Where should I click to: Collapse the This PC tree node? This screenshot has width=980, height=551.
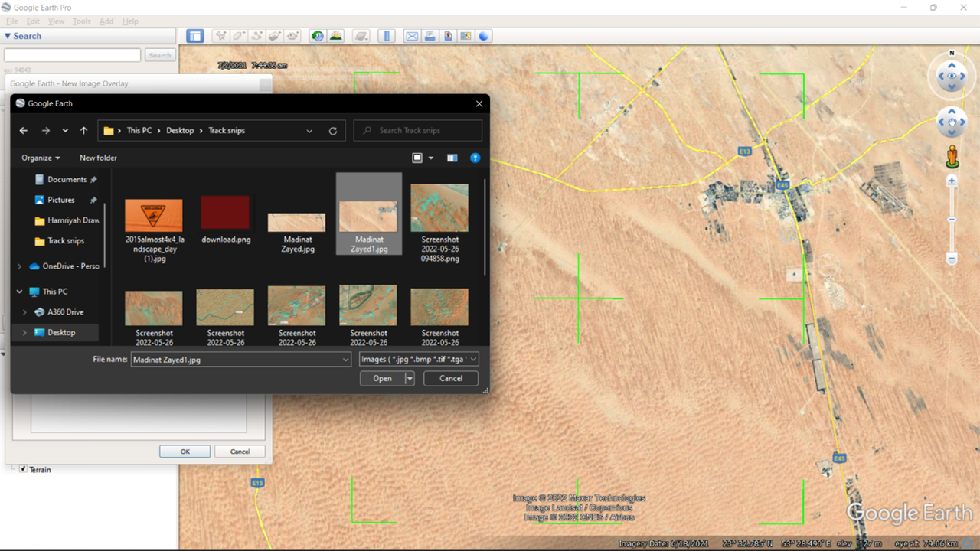pyautogui.click(x=20, y=292)
